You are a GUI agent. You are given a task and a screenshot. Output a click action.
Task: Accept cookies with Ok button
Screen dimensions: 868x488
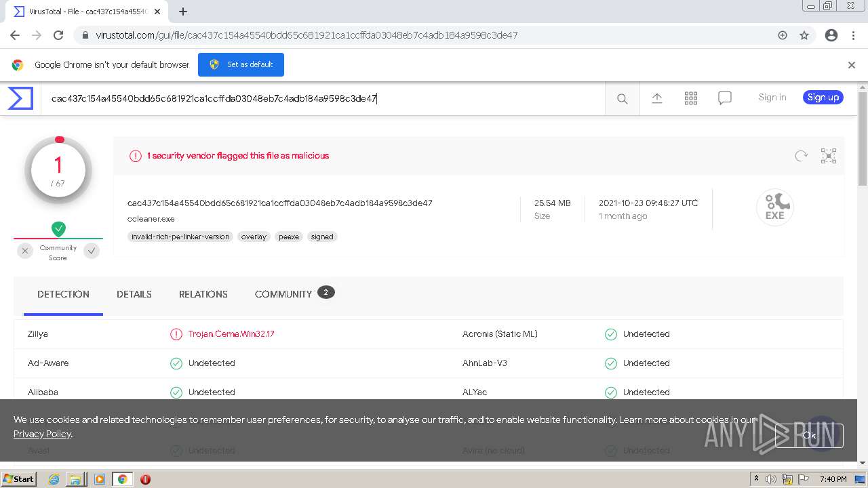809,436
